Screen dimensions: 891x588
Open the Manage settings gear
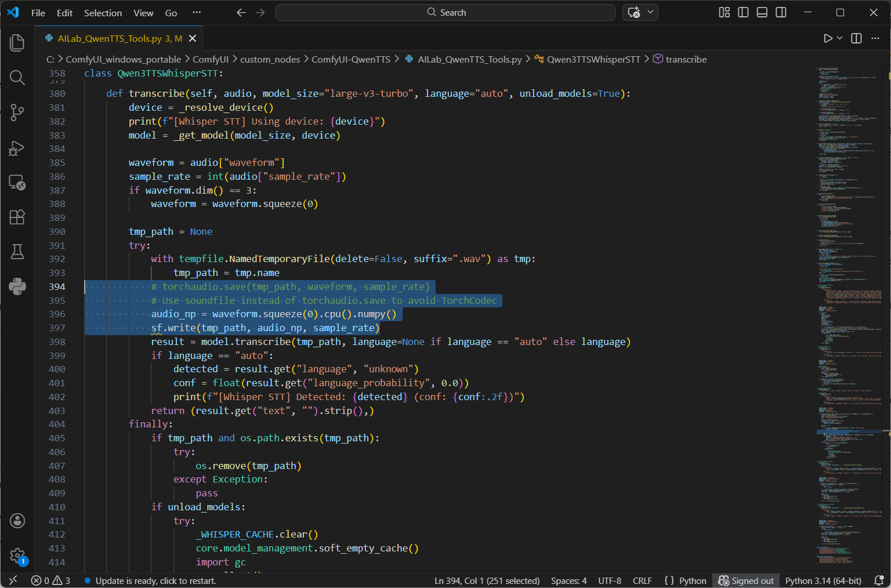click(17, 556)
